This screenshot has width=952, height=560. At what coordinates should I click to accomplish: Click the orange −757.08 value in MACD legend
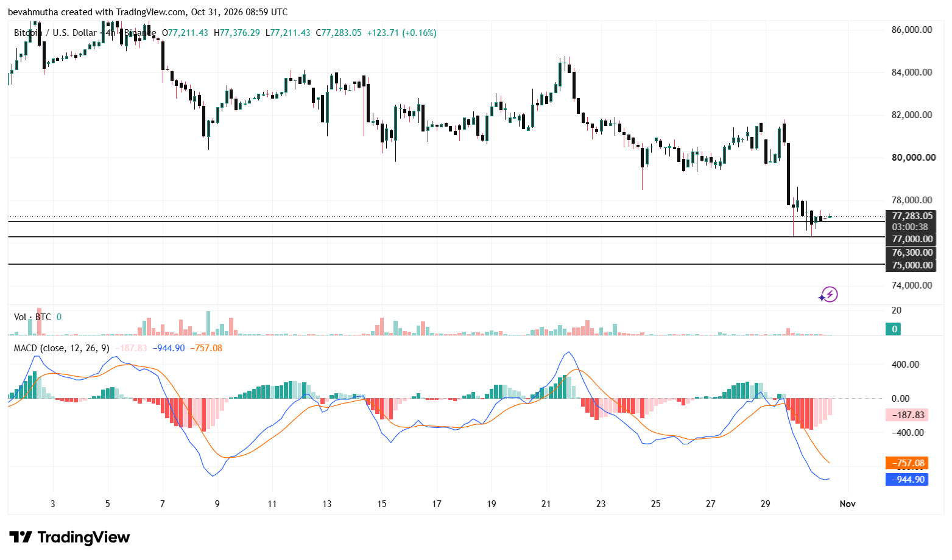click(206, 348)
